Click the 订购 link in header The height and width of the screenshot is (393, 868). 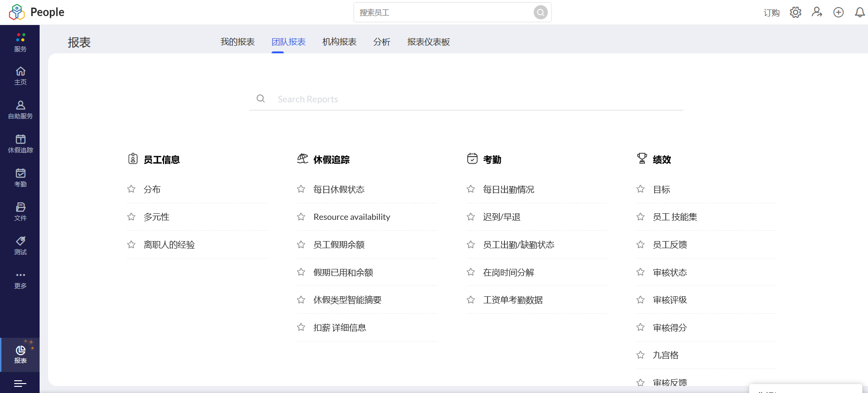(771, 13)
